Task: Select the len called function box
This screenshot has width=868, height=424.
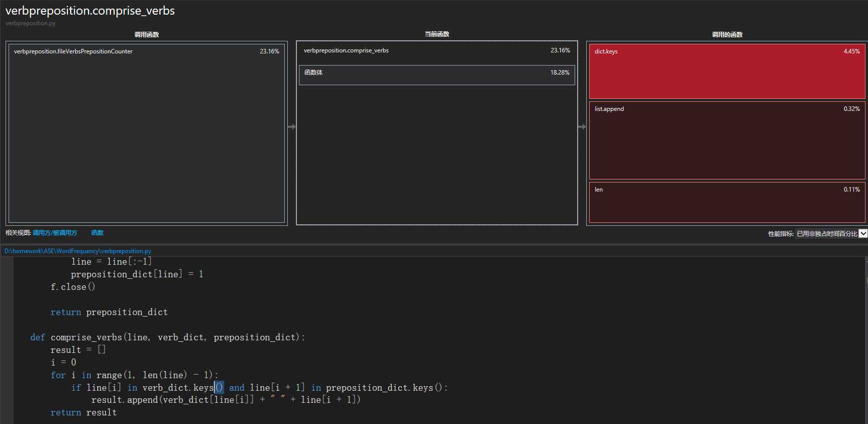Action: click(x=727, y=202)
